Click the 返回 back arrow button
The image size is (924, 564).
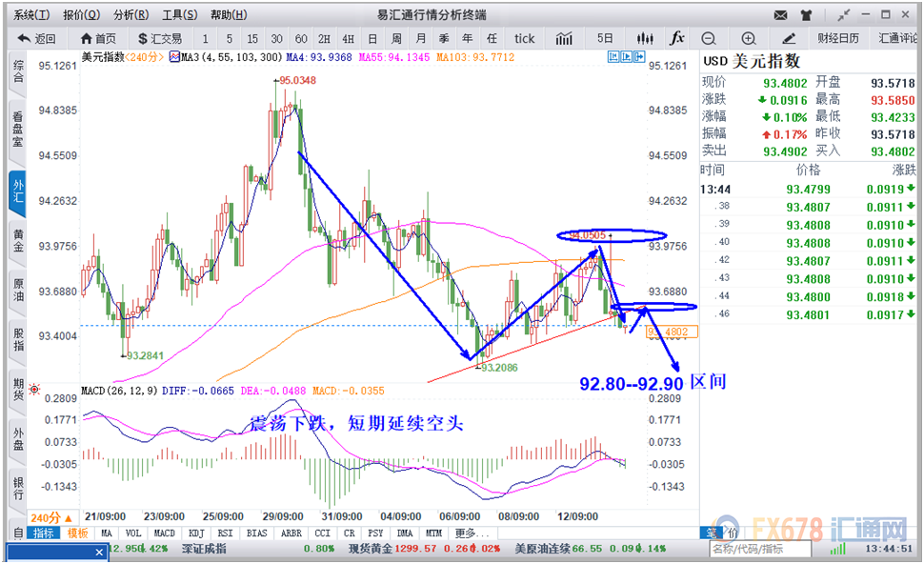tap(36, 39)
